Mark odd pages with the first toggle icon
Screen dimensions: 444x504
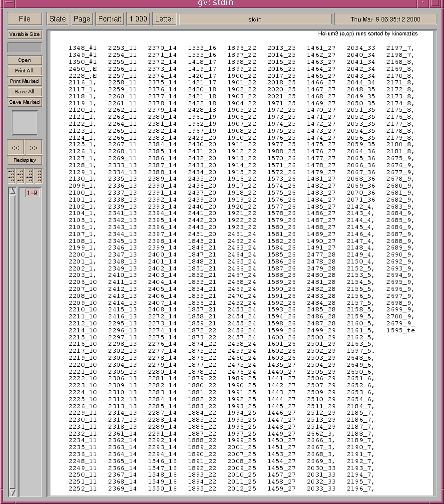(x=11, y=176)
